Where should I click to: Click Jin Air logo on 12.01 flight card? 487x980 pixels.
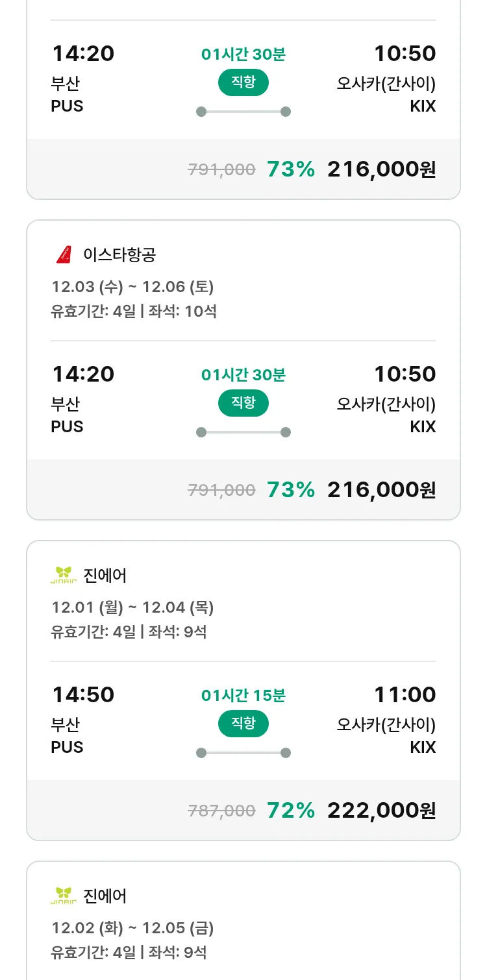tap(64, 575)
